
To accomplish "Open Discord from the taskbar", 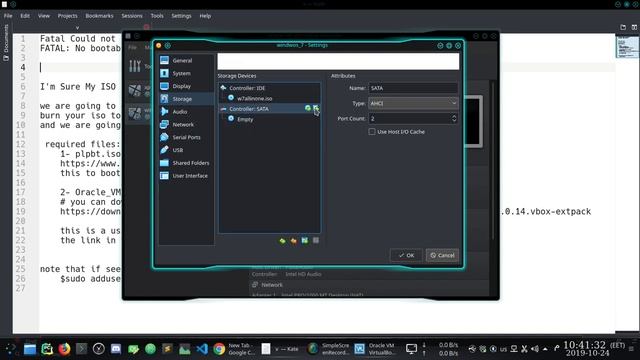I will (x=116, y=349).
